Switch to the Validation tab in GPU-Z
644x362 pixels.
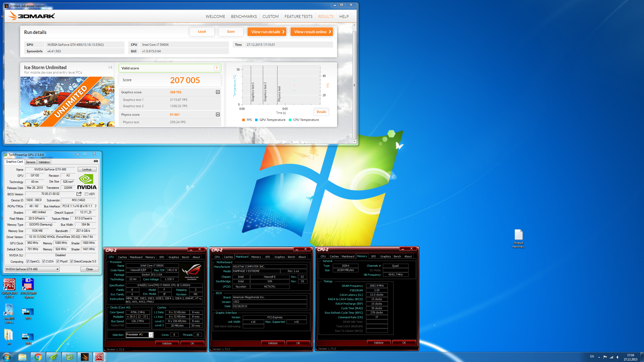click(44, 162)
